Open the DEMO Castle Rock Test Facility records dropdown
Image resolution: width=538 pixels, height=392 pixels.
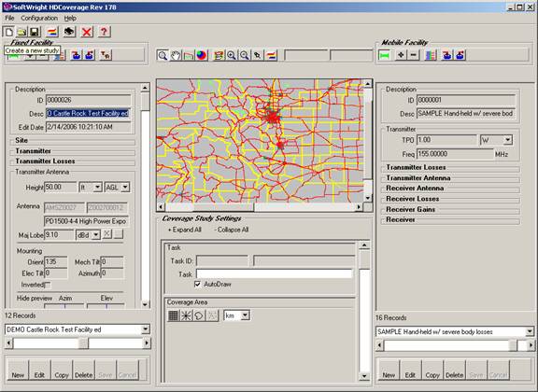146,329
